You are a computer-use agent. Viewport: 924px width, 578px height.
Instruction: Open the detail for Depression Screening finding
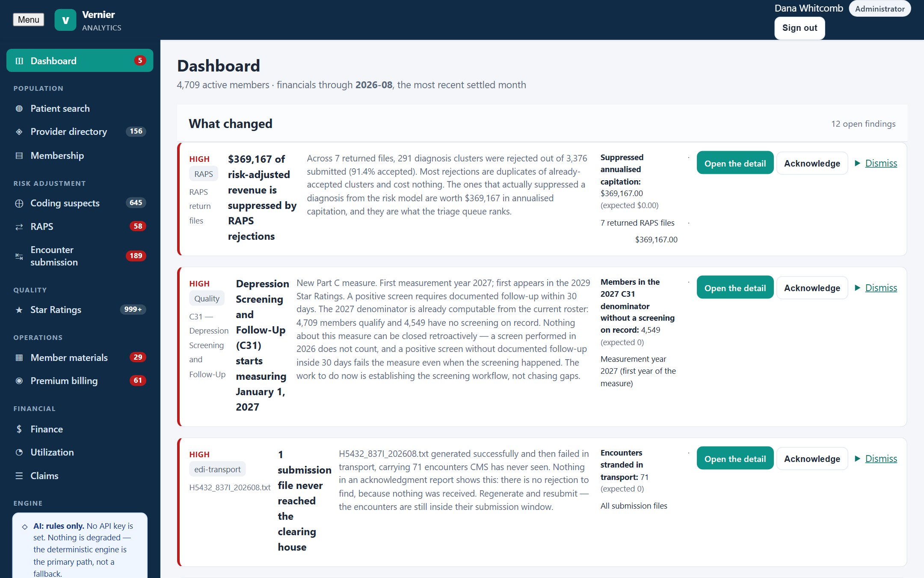coord(735,288)
